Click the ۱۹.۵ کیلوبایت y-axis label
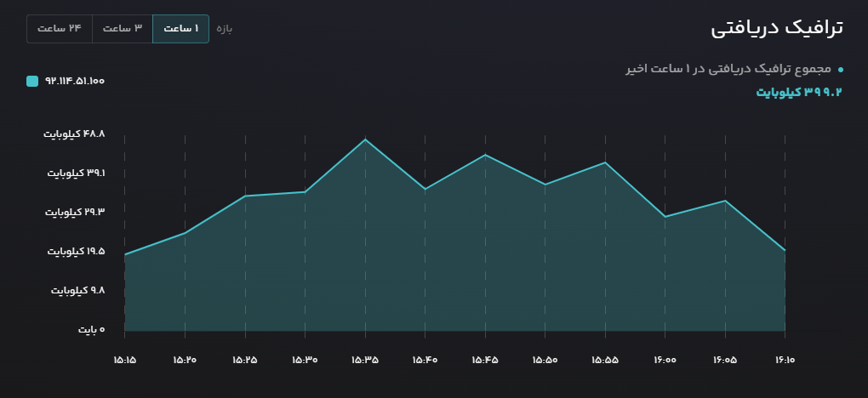Screen dimensions: 868x398 click(x=77, y=252)
